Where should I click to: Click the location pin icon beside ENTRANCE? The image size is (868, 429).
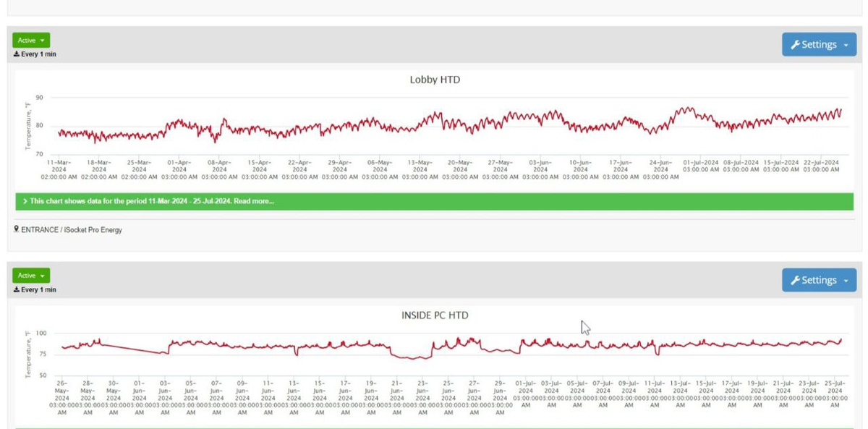click(16, 229)
